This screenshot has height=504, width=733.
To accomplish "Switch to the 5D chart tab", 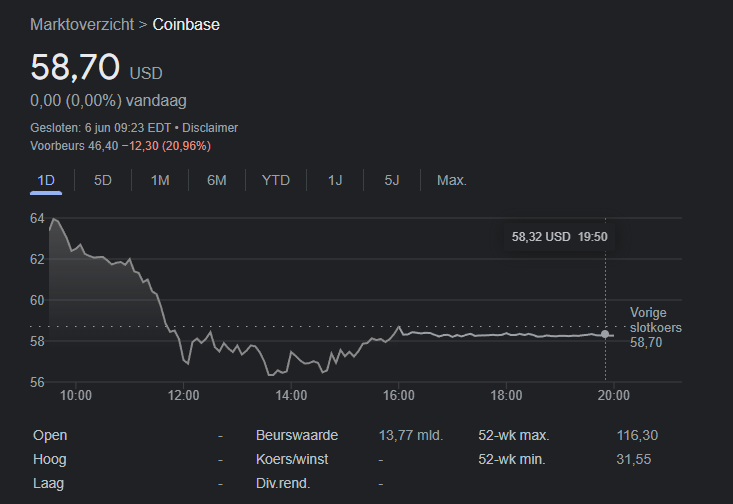I will [x=103, y=181].
